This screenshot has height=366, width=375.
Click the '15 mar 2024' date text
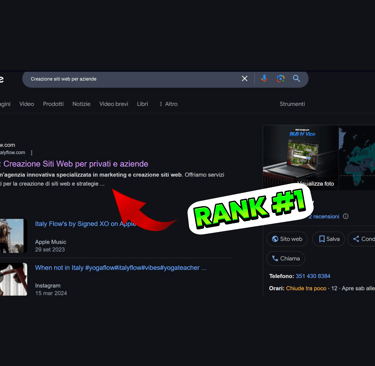pyautogui.click(x=51, y=293)
